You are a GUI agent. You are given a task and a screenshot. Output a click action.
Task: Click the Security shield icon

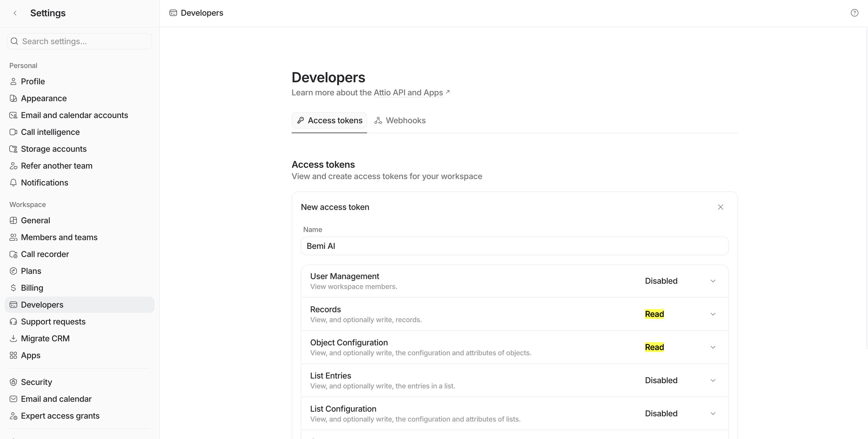[x=13, y=382]
